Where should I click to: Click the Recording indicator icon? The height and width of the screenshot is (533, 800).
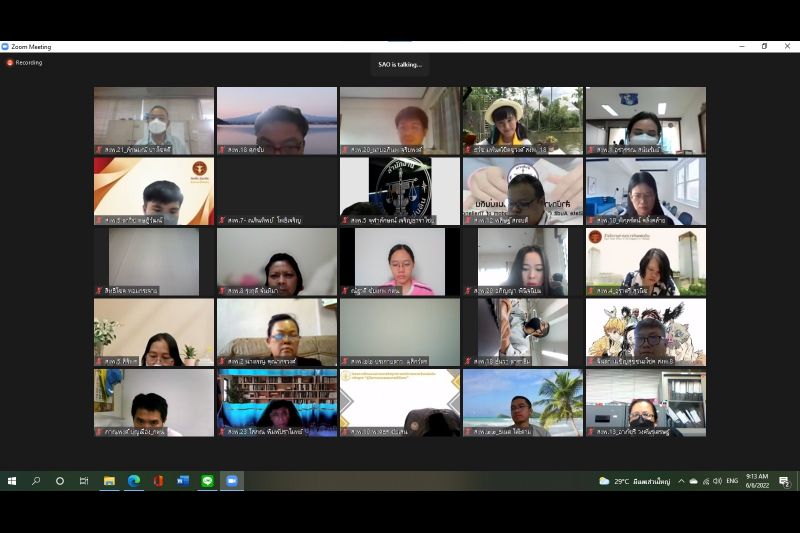pos(10,62)
